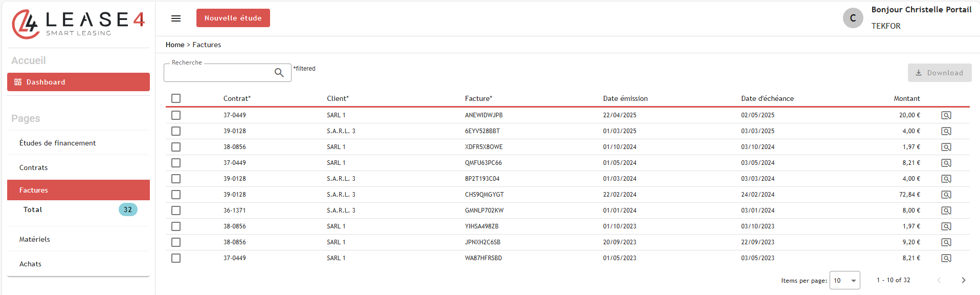Screen dimensions: 980x295
Task: Follow the Home breadcrumb link
Action: [175, 45]
